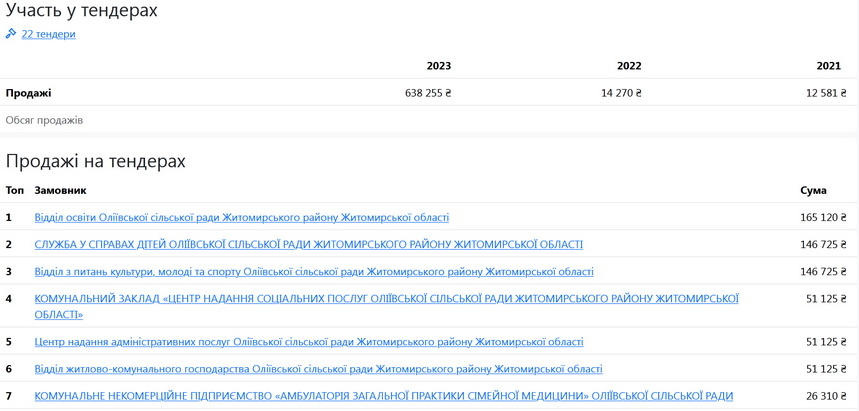Click the 2021 year column header

pos(828,66)
